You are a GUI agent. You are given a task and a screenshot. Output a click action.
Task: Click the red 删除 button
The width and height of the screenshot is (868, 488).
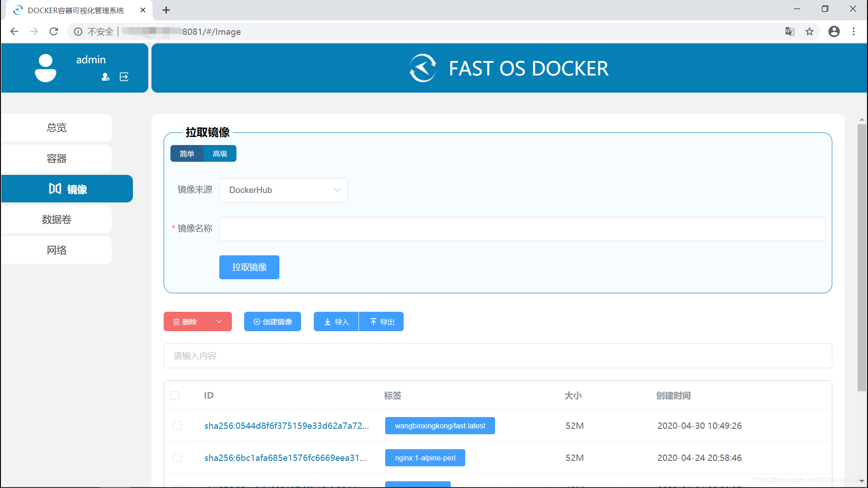coord(186,322)
